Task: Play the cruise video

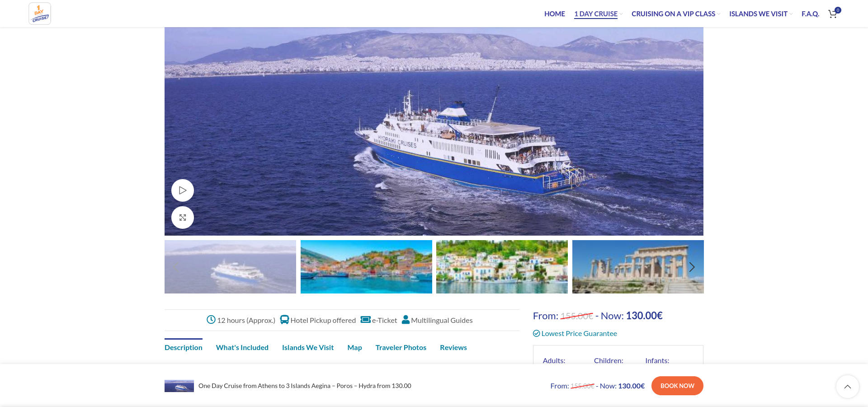Action: pyautogui.click(x=183, y=190)
